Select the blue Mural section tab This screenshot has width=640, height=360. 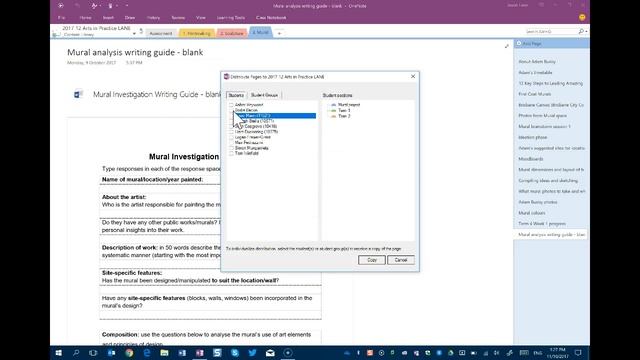click(x=260, y=32)
